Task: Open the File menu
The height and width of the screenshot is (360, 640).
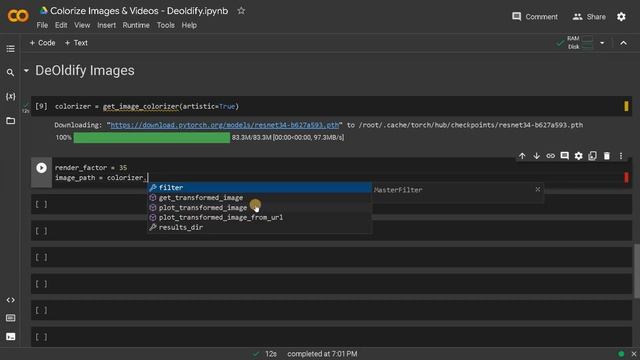Action: [42, 25]
